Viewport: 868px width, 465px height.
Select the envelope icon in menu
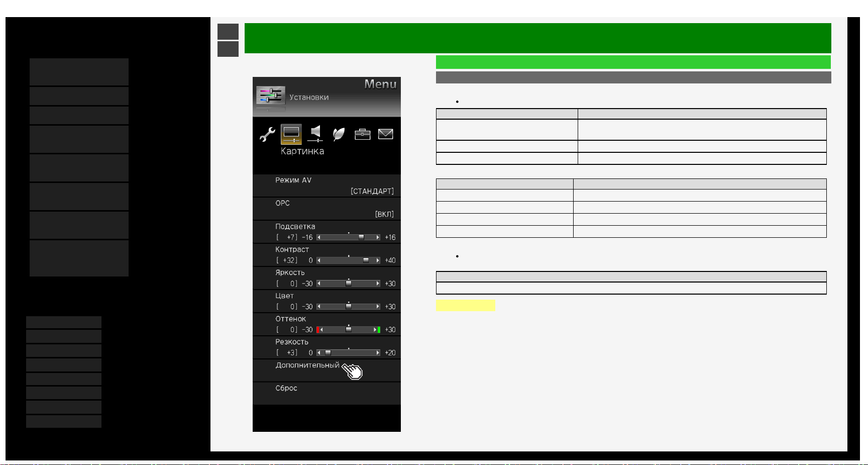pyautogui.click(x=385, y=134)
